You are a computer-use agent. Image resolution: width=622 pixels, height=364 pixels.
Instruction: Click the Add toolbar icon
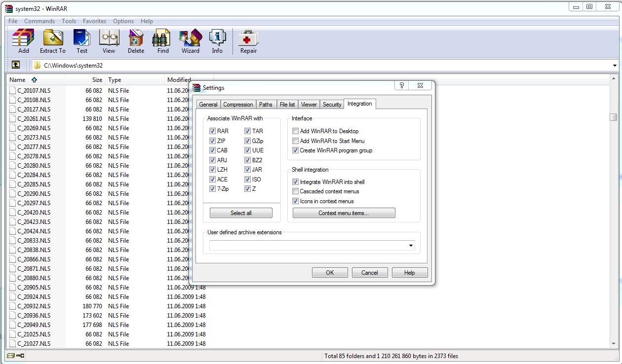click(24, 41)
